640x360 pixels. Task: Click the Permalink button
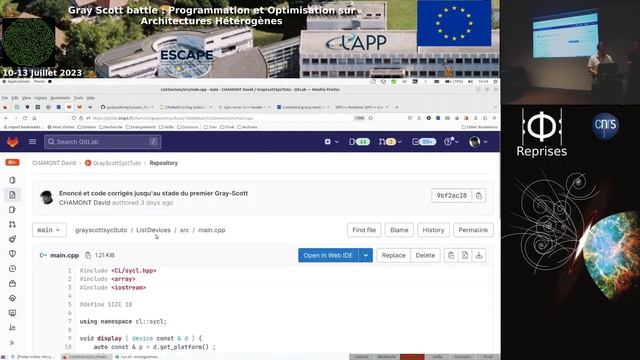click(x=473, y=230)
